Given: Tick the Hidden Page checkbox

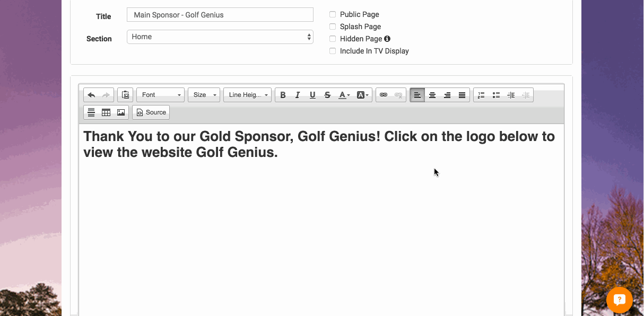Looking at the screenshot, I should click(333, 39).
